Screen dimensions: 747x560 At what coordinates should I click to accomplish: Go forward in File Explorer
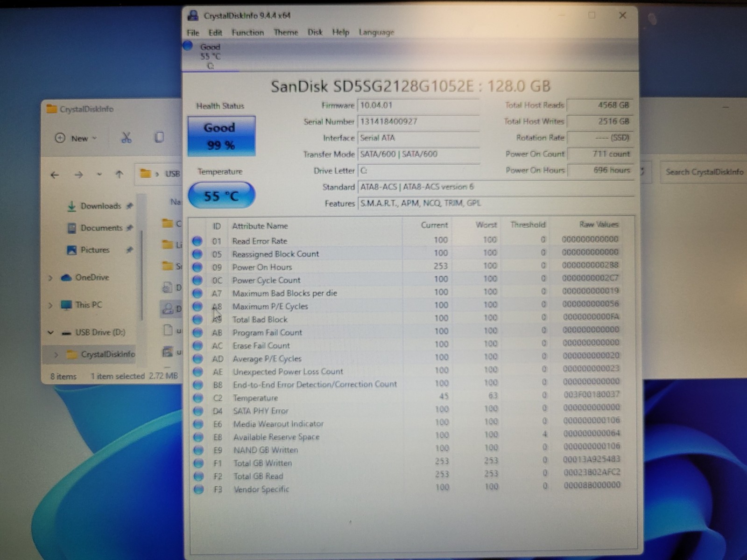(x=78, y=175)
